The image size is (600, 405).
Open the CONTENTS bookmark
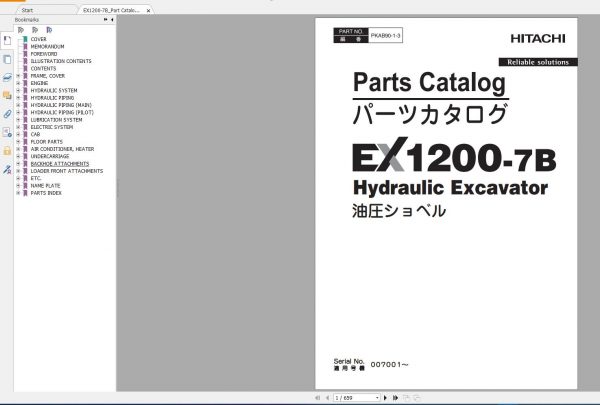[x=43, y=69]
